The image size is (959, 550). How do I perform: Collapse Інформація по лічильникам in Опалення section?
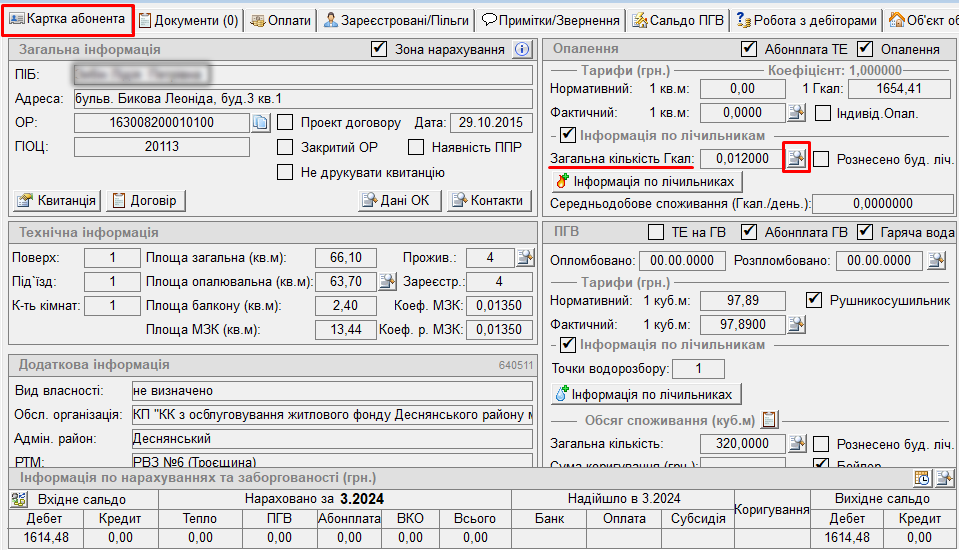pos(568,136)
